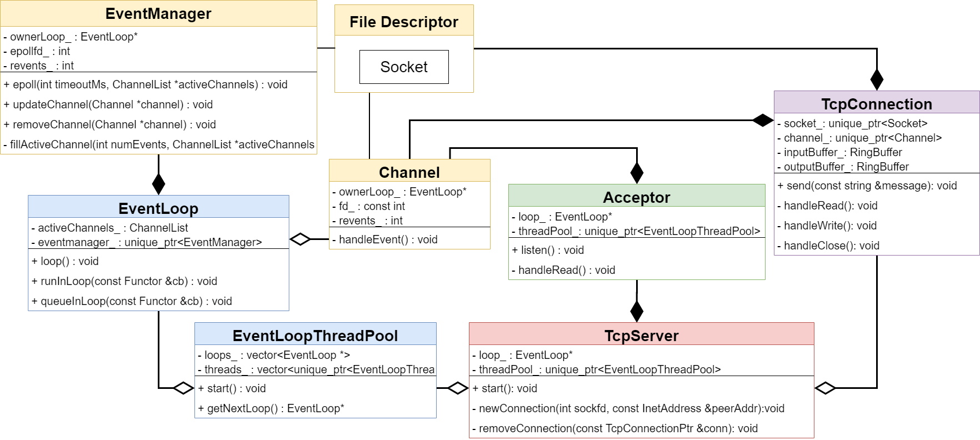Click the fillActiveChannel method row
980x440 pixels.
[x=159, y=145]
